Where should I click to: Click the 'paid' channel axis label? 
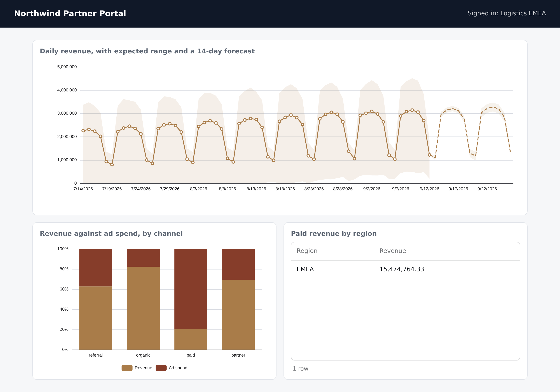191,355
